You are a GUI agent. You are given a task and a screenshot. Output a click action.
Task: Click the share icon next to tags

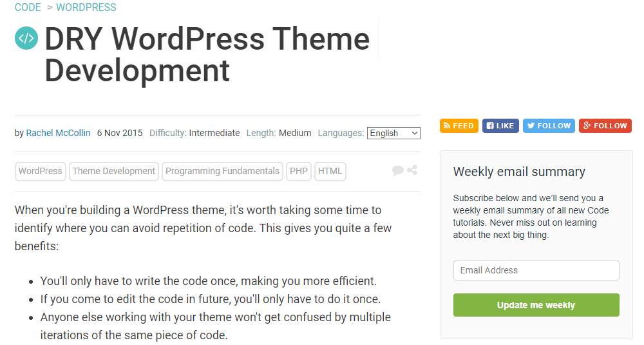tap(412, 171)
